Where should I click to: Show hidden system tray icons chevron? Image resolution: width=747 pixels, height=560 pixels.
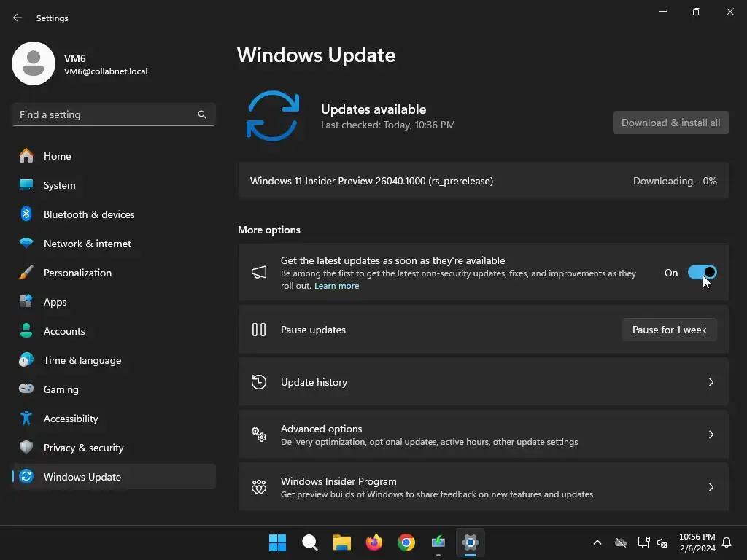click(597, 542)
